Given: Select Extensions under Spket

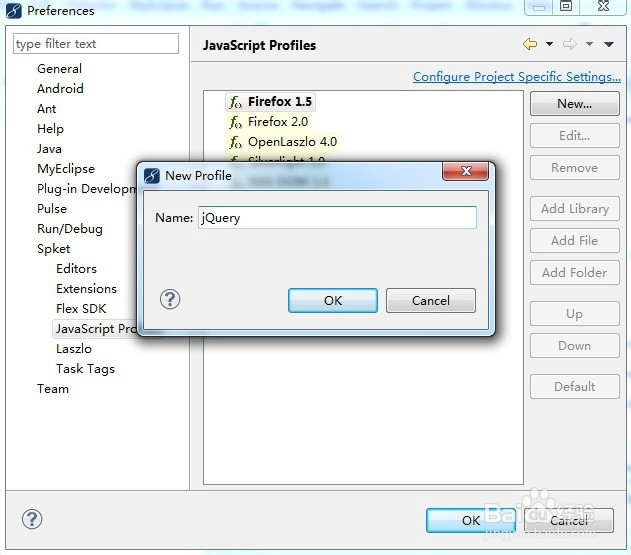Looking at the screenshot, I should 87,289.
